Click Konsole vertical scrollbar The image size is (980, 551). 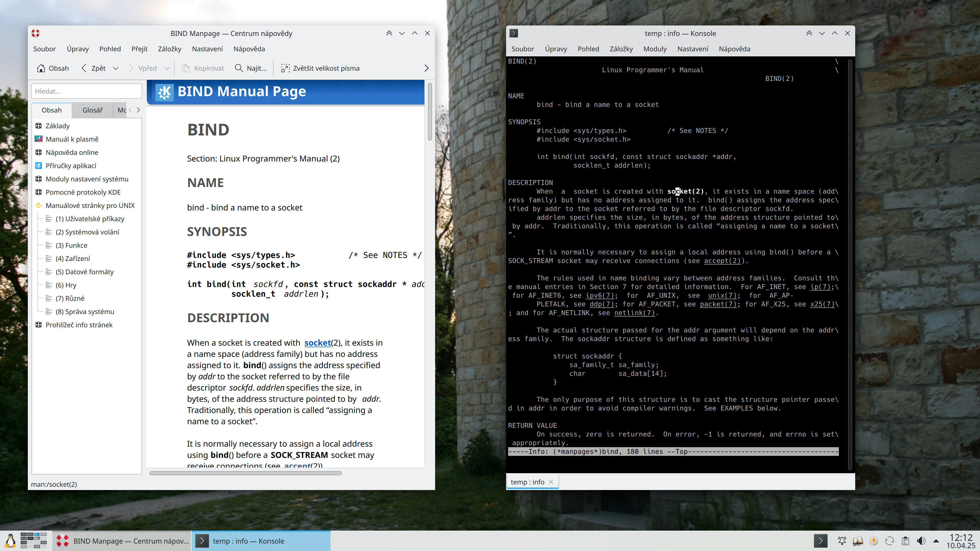click(x=850, y=264)
